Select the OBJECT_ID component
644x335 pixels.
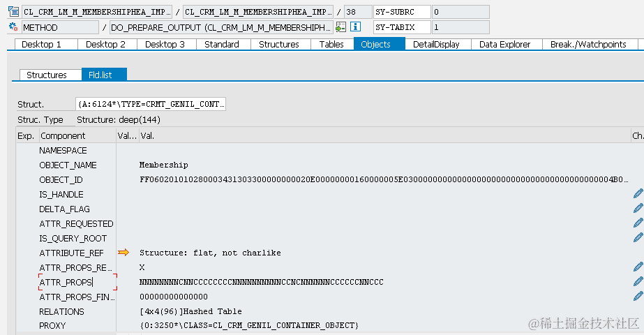tap(61, 179)
